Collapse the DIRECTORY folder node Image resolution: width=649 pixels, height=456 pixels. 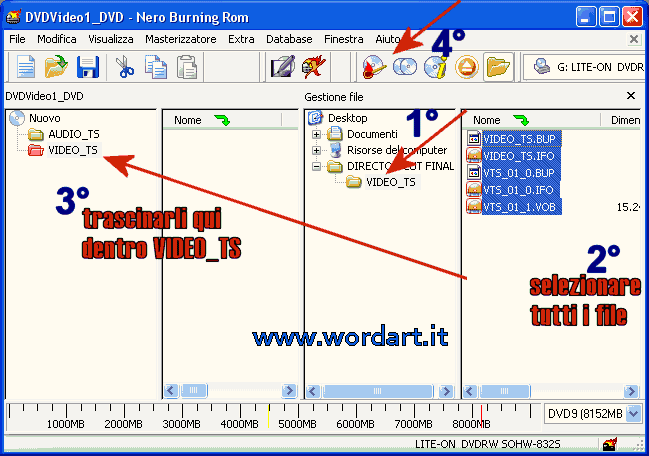(316, 167)
